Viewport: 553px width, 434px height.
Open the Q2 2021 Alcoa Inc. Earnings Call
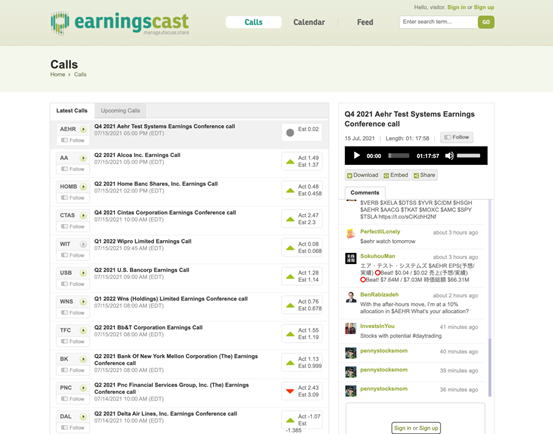[137, 155]
